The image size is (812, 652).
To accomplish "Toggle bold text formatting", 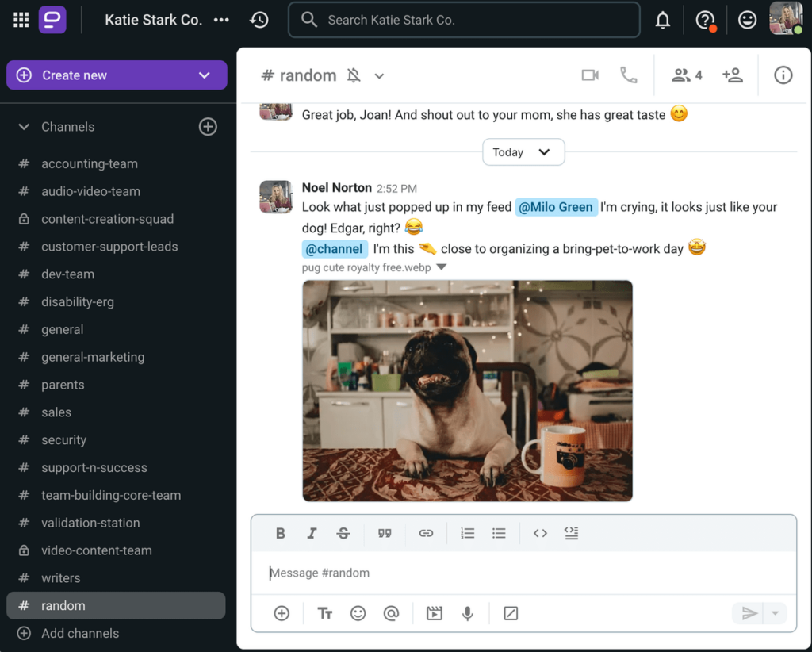I will tap(280, 533).
